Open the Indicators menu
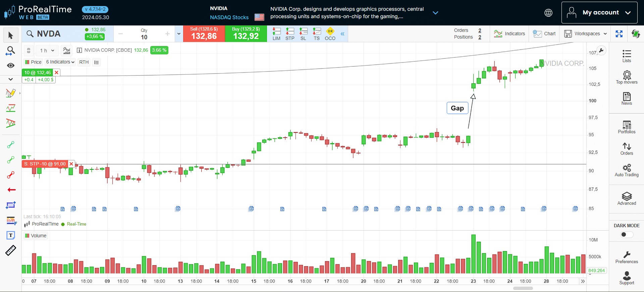644x292 pixels. [509, 34]
